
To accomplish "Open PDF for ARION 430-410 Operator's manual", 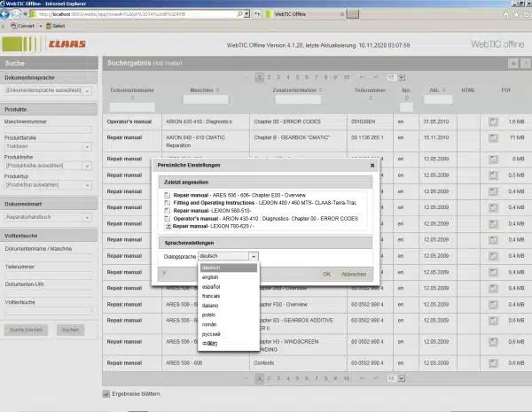I will [493, 121].
